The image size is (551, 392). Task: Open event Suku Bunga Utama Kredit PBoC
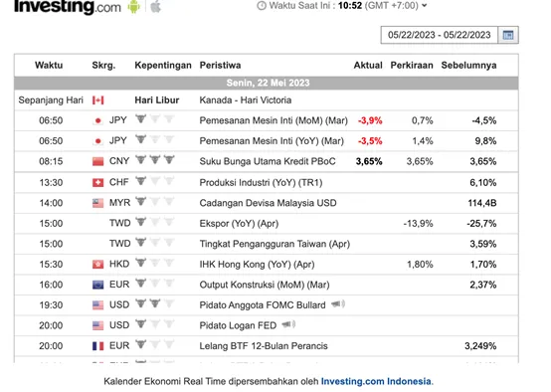tap(268, 161)
